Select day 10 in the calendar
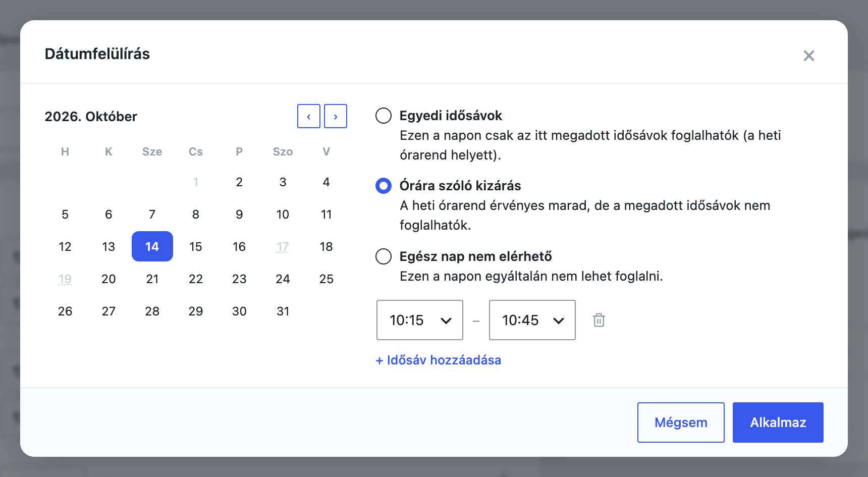 pyautogui.click(x=283, y=214)
